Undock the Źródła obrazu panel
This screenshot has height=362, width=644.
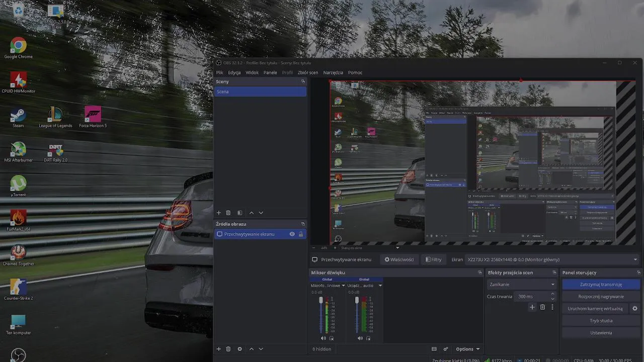(x=303, y=224)
